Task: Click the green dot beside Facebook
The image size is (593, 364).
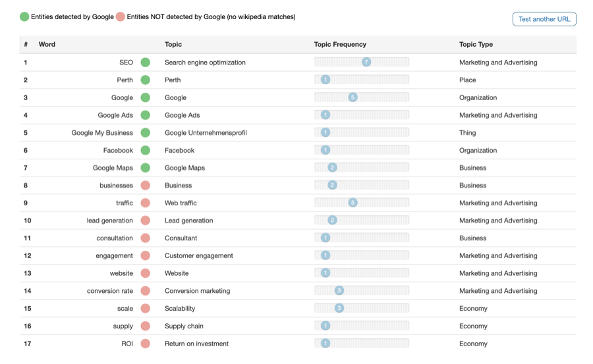Action: coord(145,150)
